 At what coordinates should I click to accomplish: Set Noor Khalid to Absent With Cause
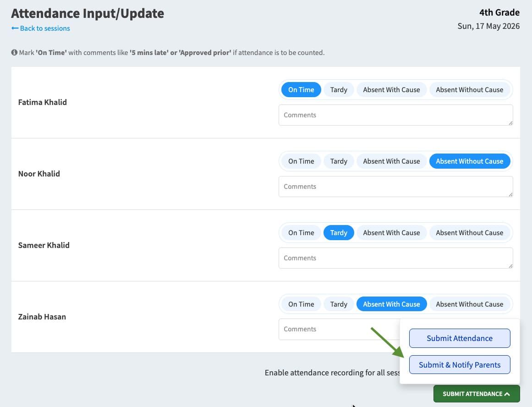click(x=391, y=161)
